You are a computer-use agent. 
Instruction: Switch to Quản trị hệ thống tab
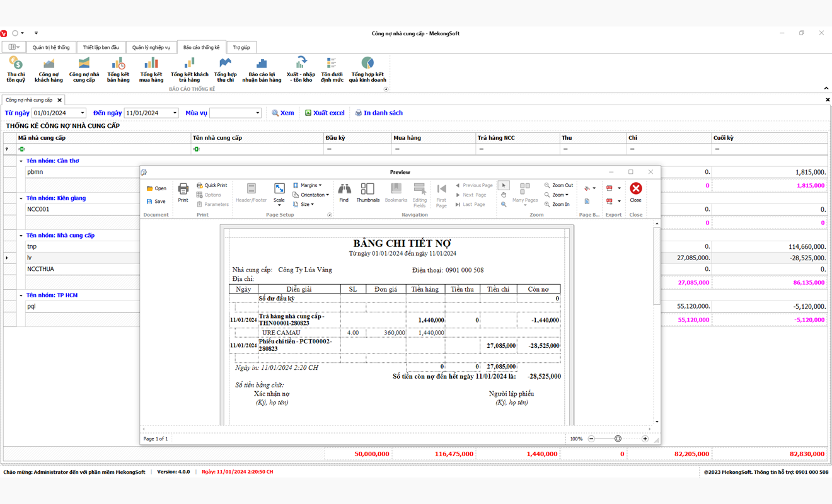51,47
